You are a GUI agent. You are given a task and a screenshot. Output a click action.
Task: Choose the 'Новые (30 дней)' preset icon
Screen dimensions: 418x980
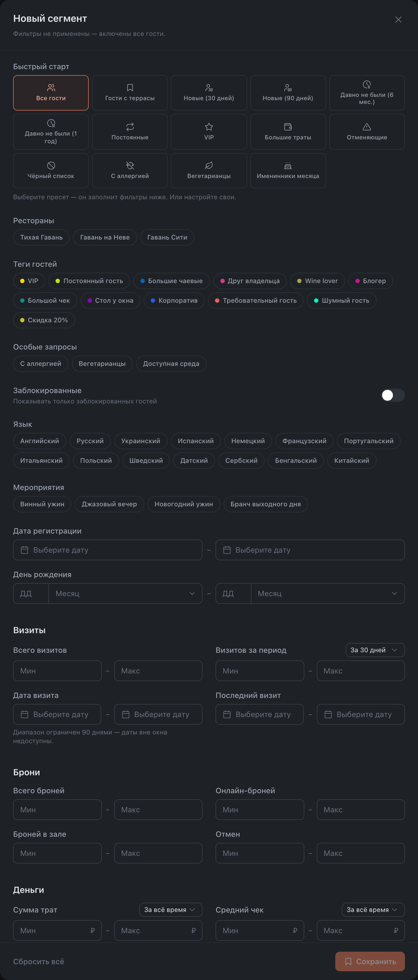(209, 93)
